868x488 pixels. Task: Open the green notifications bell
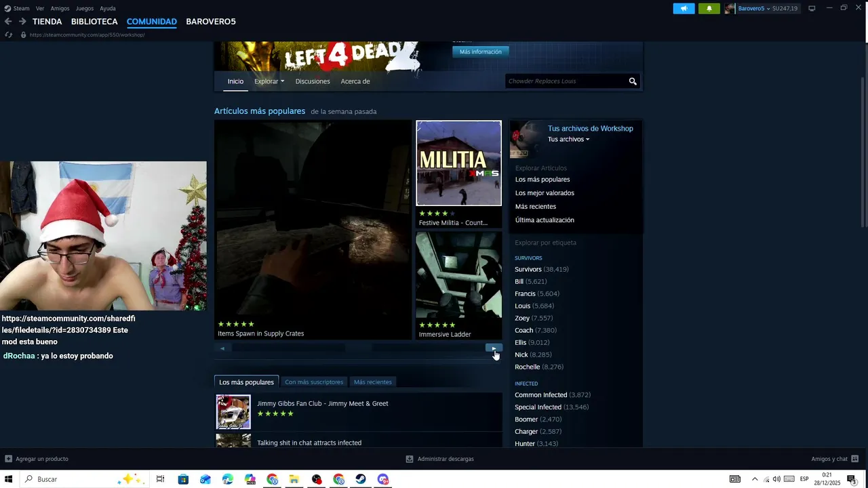[709, 8]
